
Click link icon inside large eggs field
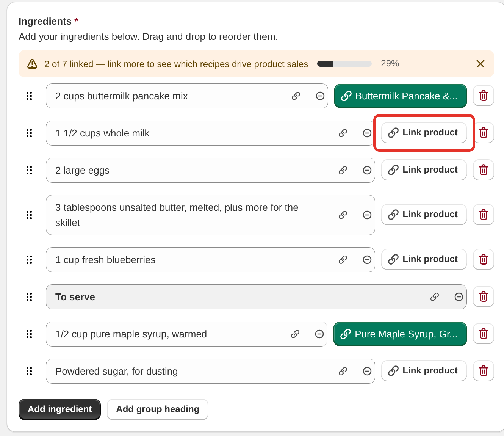(x=343, y=170)
